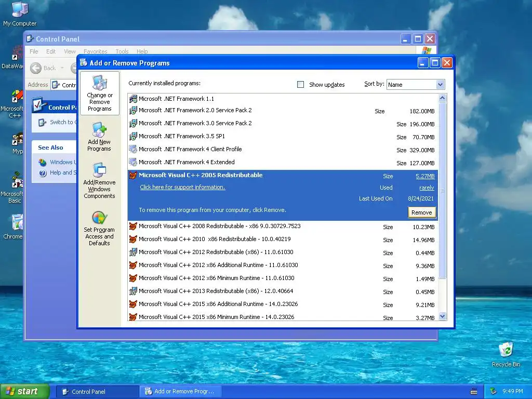Click icon of Visual C++ 2015 x86 Additional Runtime
This screenshot has width=532, height=399.
pos(133,304)
